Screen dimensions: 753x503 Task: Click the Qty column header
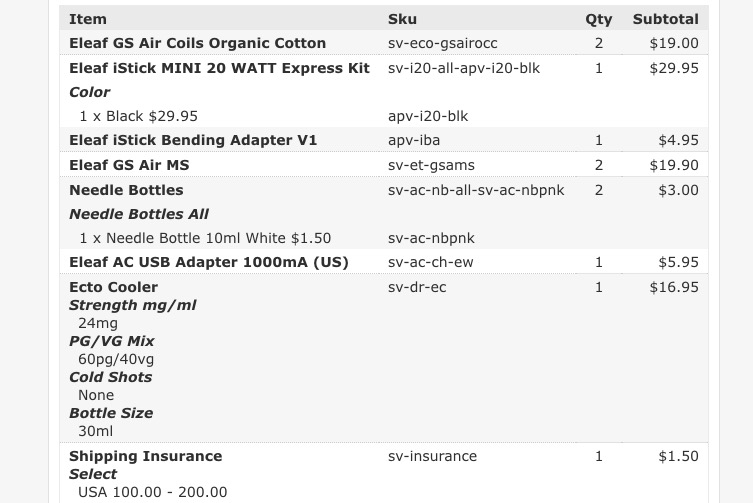pyautogui.click(x=598, y=20)
